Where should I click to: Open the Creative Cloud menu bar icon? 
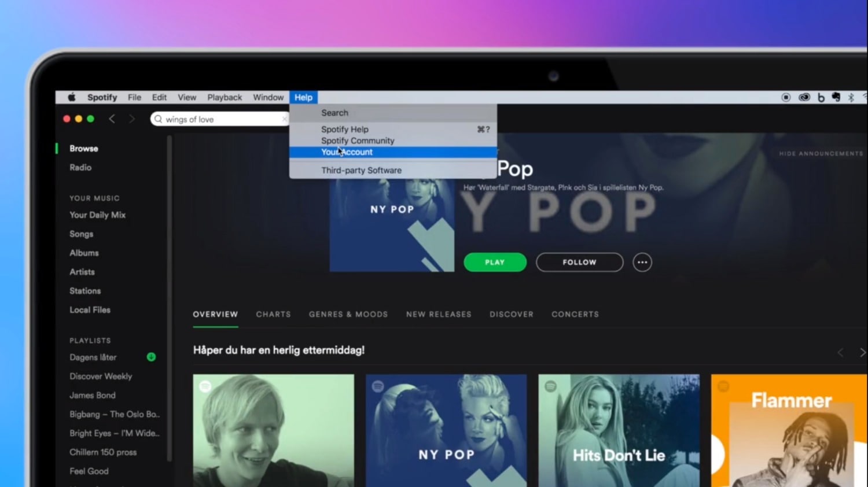pos(804,97)
